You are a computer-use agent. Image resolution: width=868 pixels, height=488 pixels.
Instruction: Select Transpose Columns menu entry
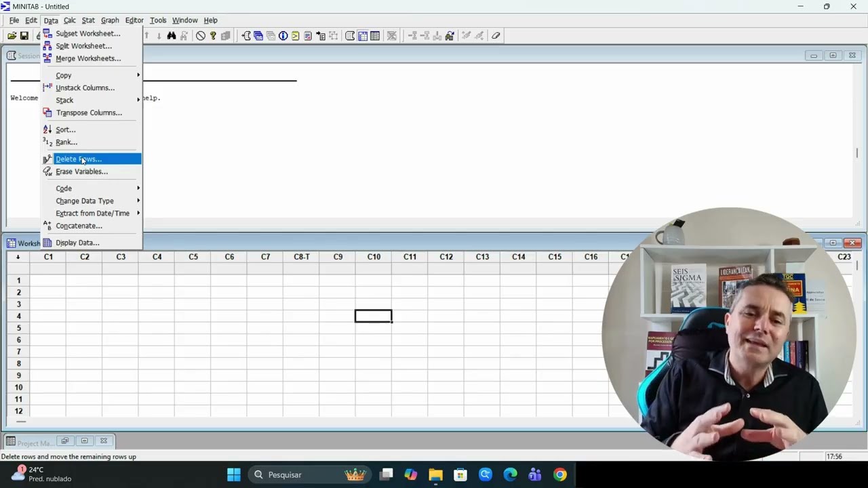[92, 113]
